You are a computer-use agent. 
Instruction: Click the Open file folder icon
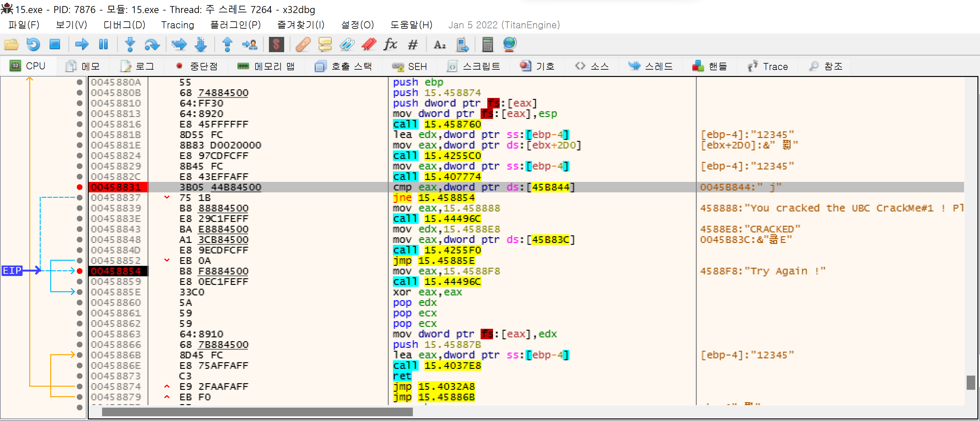click(x=11, y=45)
